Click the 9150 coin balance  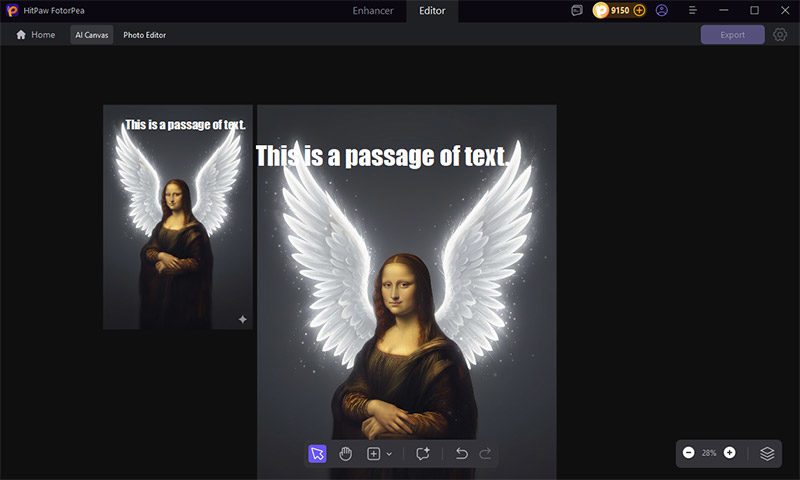point(619,10)
